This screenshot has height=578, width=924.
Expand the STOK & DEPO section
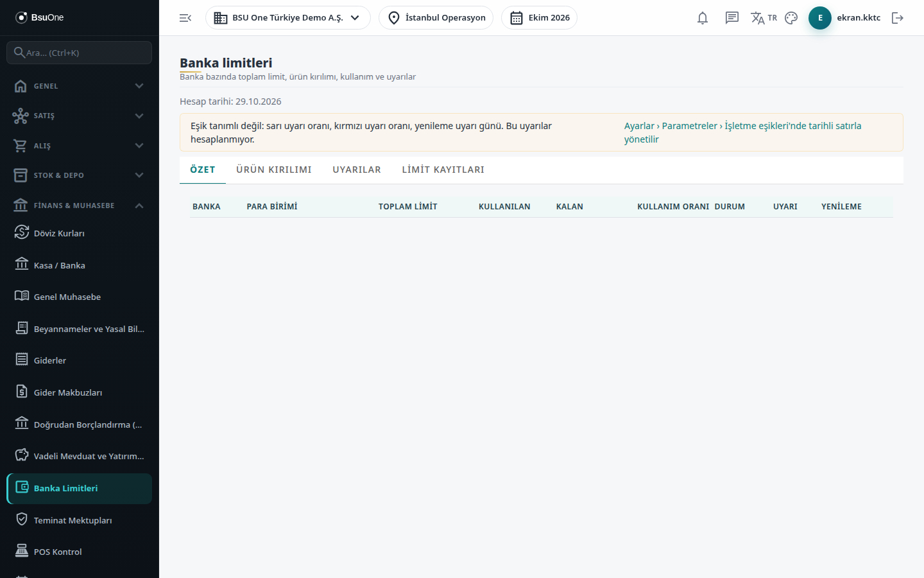tap(80, 175)
